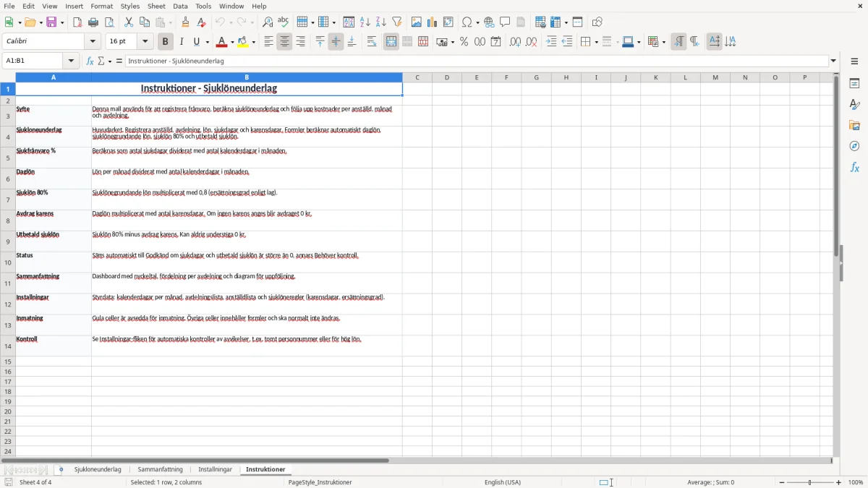Clear direct formatting

pyautogui.click(x=201, y=22)
